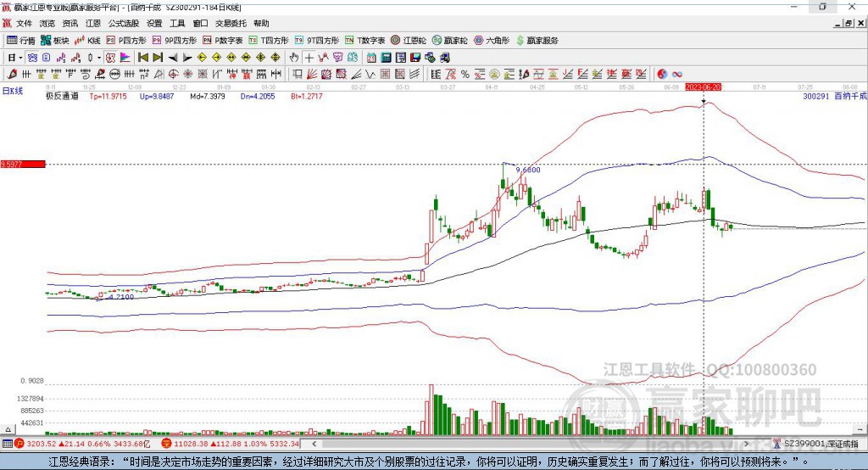Open the 浏览 menu
The width and height of the screenshot is (868, 470).
tap(47, 23)
